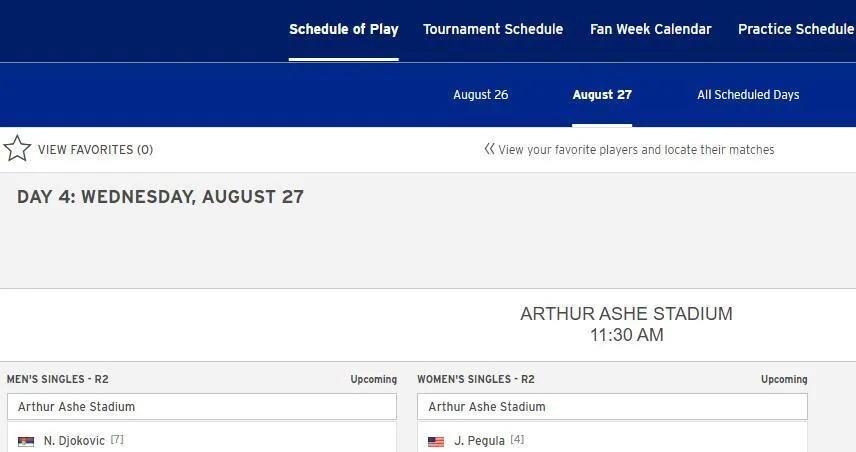Click the US flag beside Pegula

[x=436, y=441]
